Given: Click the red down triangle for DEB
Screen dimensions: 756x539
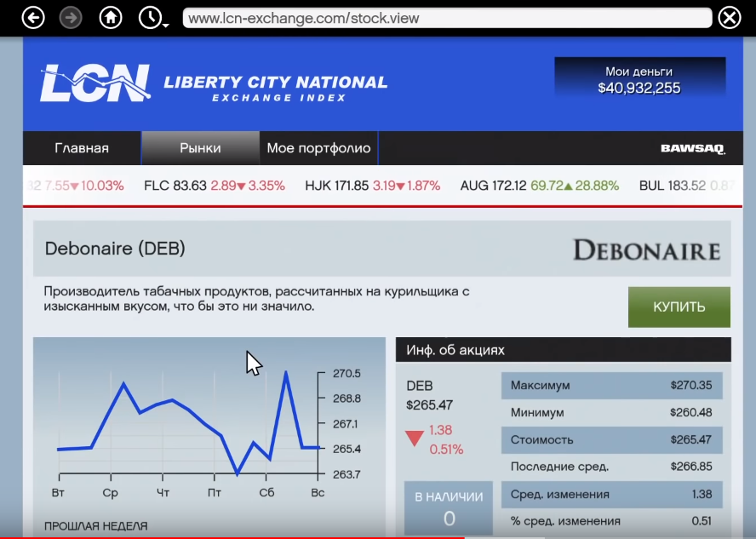Looking at the screenshot, I should (x=414, y=439).
